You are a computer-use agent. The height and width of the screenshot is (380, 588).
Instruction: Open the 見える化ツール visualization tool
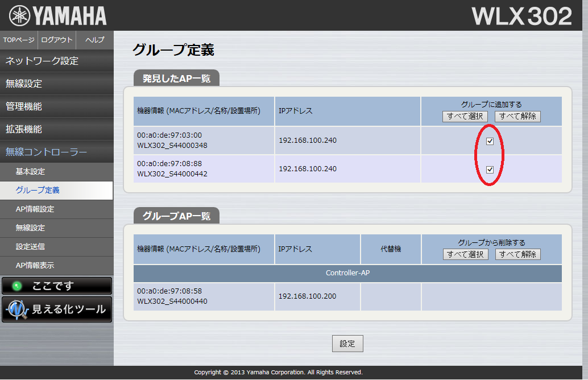pyautogui.click(x=56, y=309)
